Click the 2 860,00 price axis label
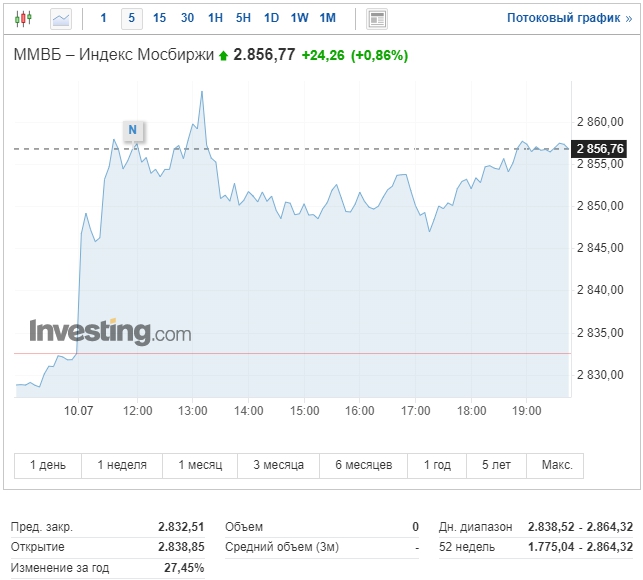This screenshot has height=580, width=643. (x=600, y=122)
